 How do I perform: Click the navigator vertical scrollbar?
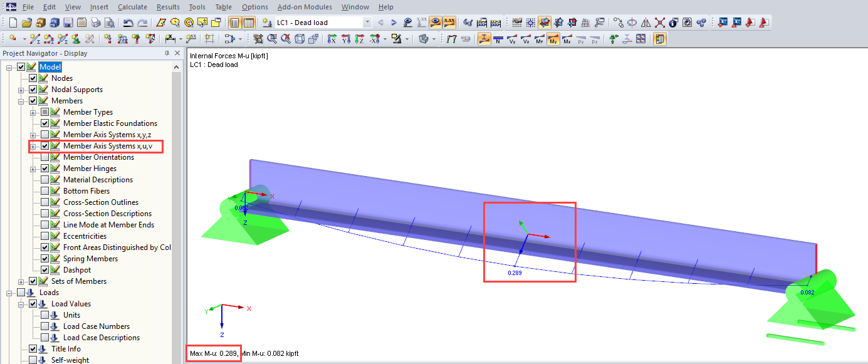[x=177, y=212]
